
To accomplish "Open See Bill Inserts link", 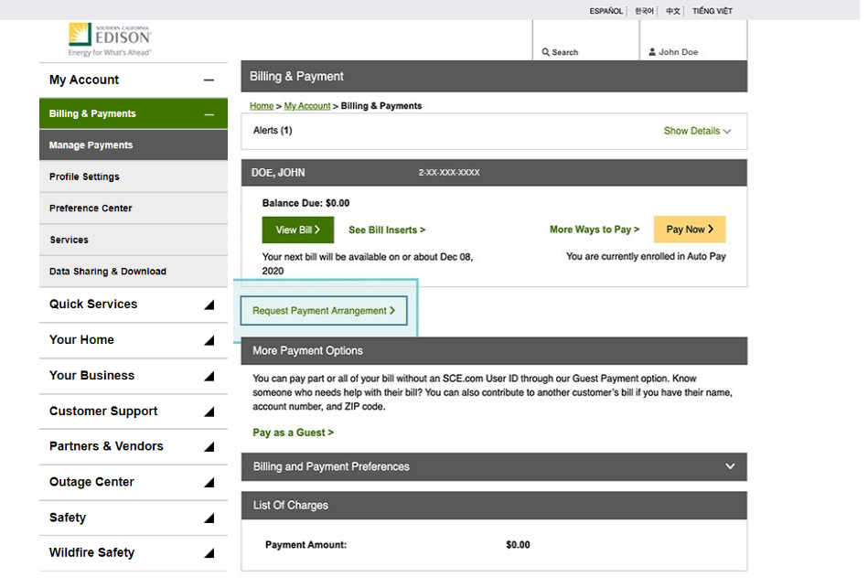I will click(387, 230).
